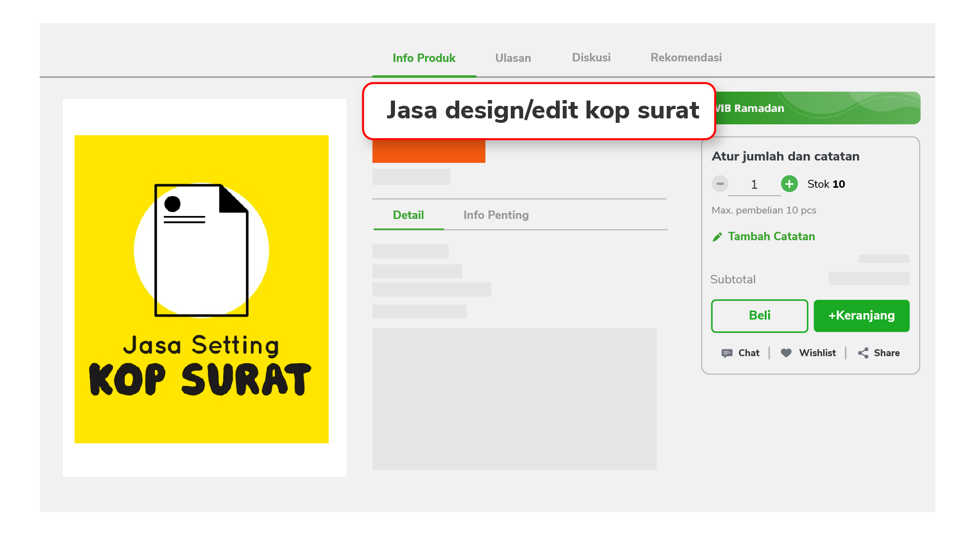This screenshot has height=535, width=980.
Task: Click the Wishlist heart icon
Action: [786, 353]
